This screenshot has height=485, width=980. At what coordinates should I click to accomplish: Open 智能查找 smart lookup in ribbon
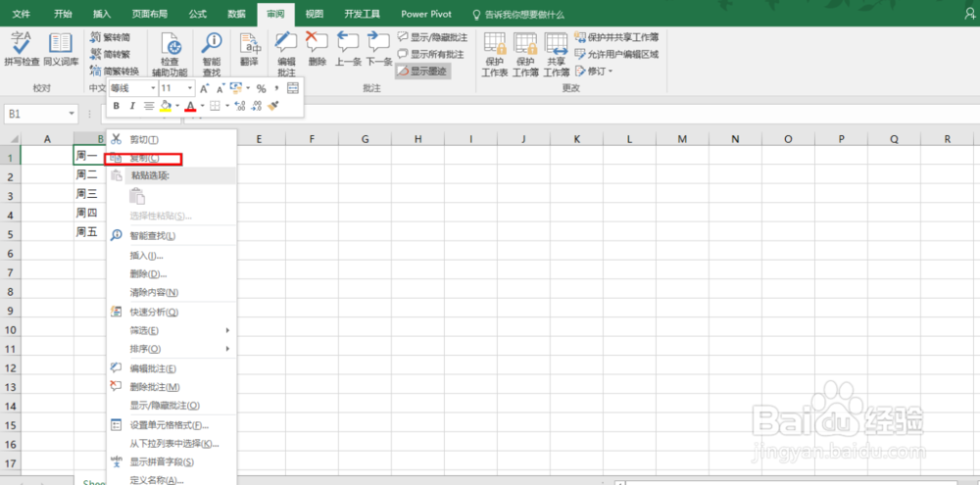click(x=212, y=55)
